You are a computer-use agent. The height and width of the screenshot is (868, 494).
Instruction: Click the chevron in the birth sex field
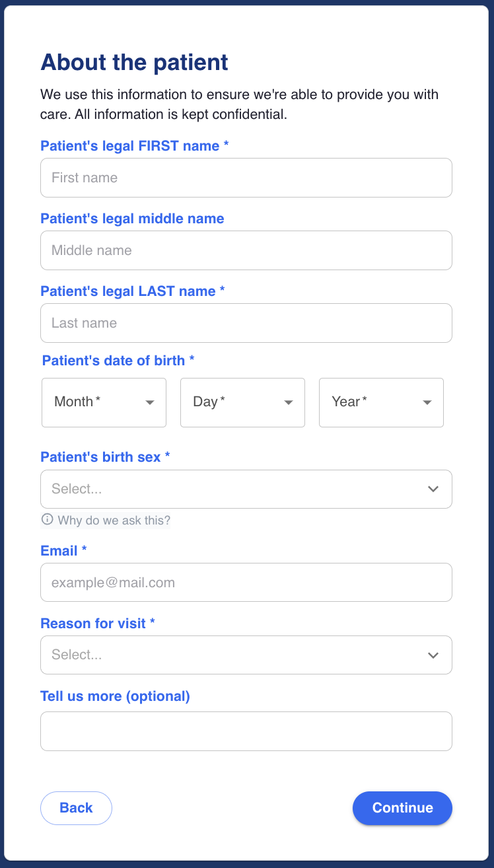click(x=433, y=489)
